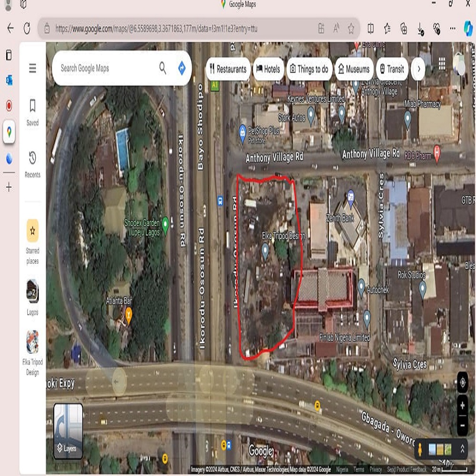Open the Saved places panel
The width and height of the screenshot is (476, 476).
(32, 112)
